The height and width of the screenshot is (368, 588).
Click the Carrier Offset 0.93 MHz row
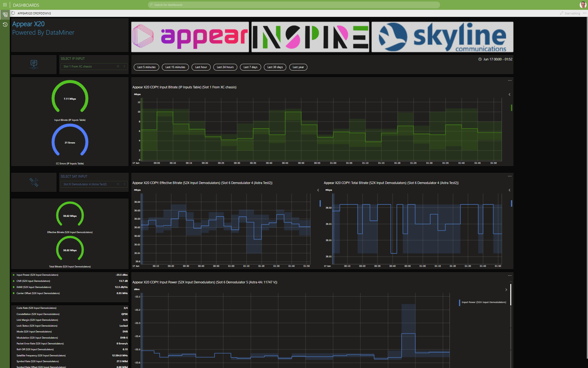(70, 293)
